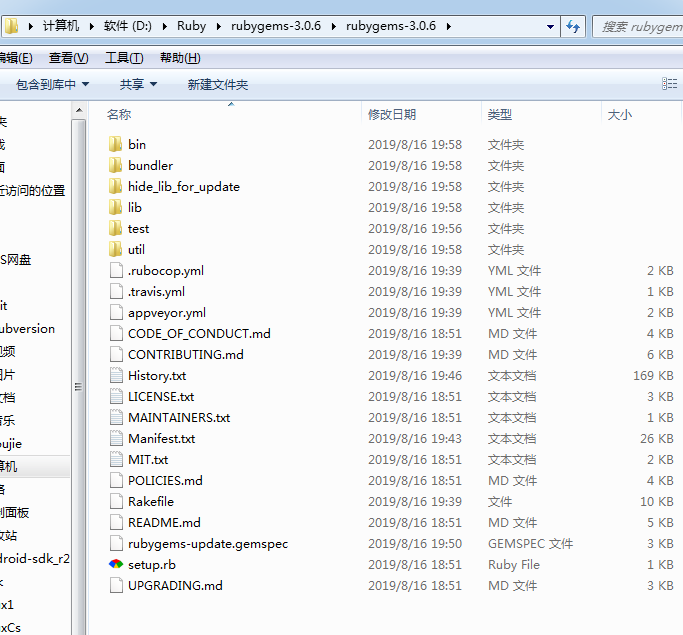Screen dimensions: 683x635
Task: Click the MIT.txt document icon
Action: point(116,459)
